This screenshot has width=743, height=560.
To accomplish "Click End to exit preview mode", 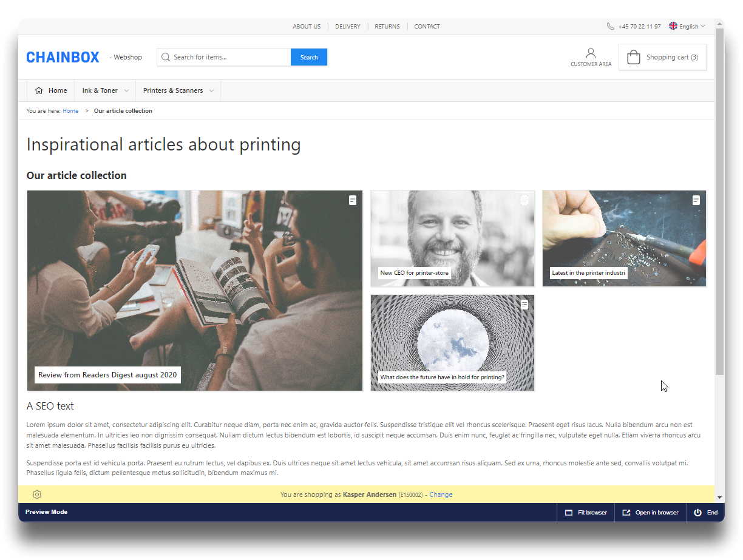I will click(705, 513).
